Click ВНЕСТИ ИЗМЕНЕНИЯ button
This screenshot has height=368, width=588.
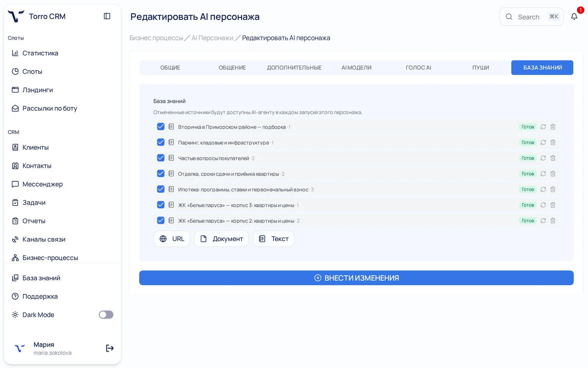[x=356, y=278]
